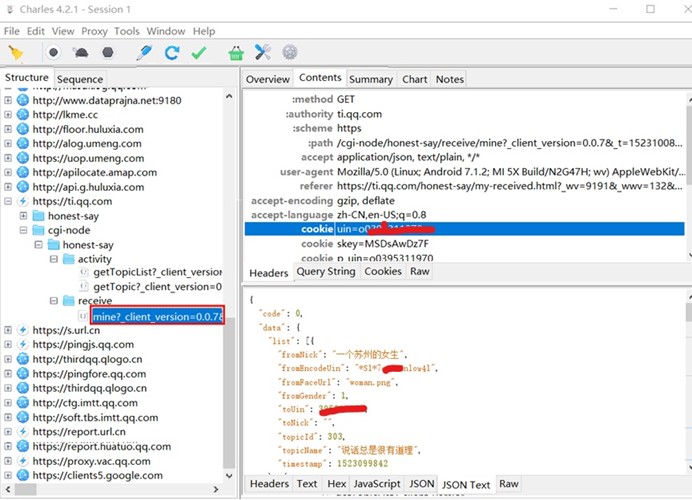The width and height of the screenshot is (692, 500).
Task: Select the response JavaScript tab
Action: [x=377, y=484]
